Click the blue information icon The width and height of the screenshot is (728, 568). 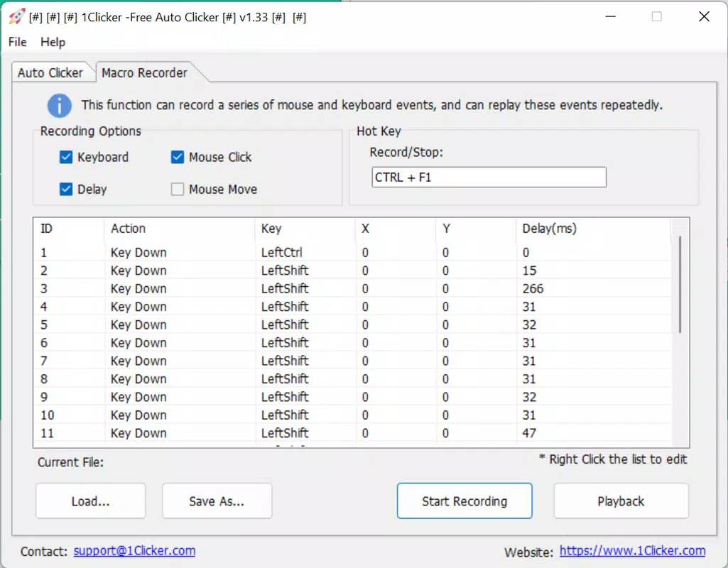pyautogui.click(x=60, y=105)
